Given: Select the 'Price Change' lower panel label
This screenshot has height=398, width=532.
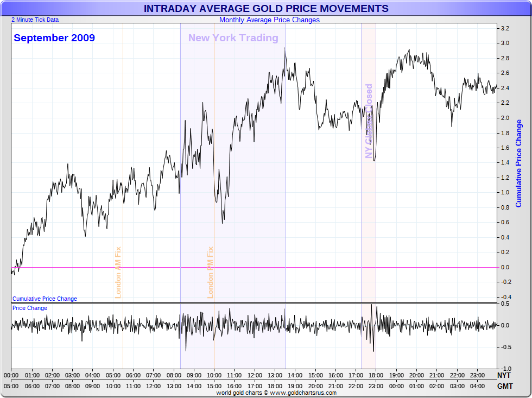Looking at the screenshot, I should [30, 308].
